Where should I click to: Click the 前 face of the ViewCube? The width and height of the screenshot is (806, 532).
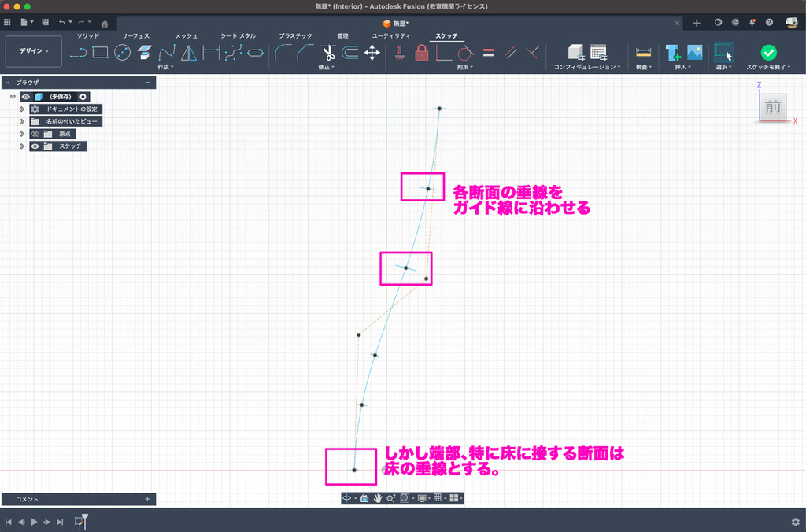point(773,107)
